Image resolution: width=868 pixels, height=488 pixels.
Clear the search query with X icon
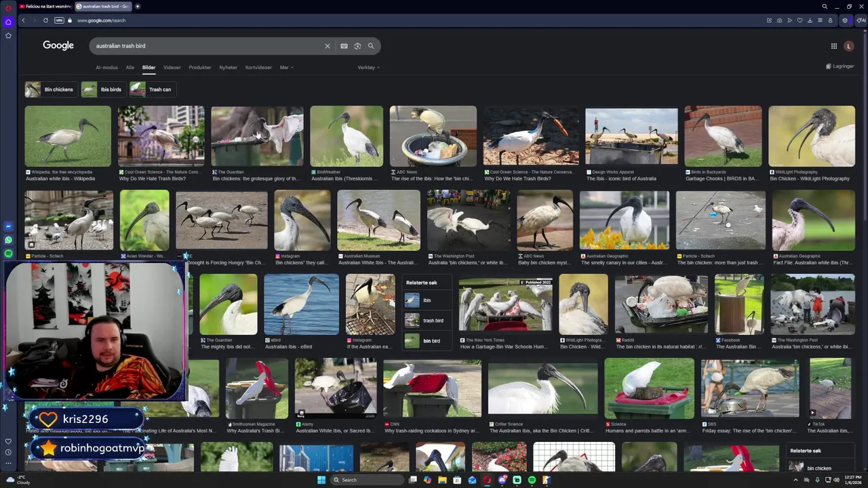pos(327,46)
